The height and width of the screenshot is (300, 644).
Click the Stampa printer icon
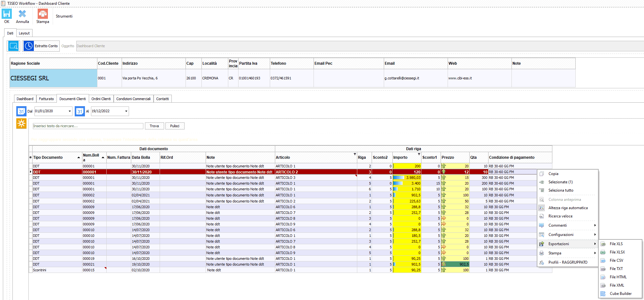42,14
